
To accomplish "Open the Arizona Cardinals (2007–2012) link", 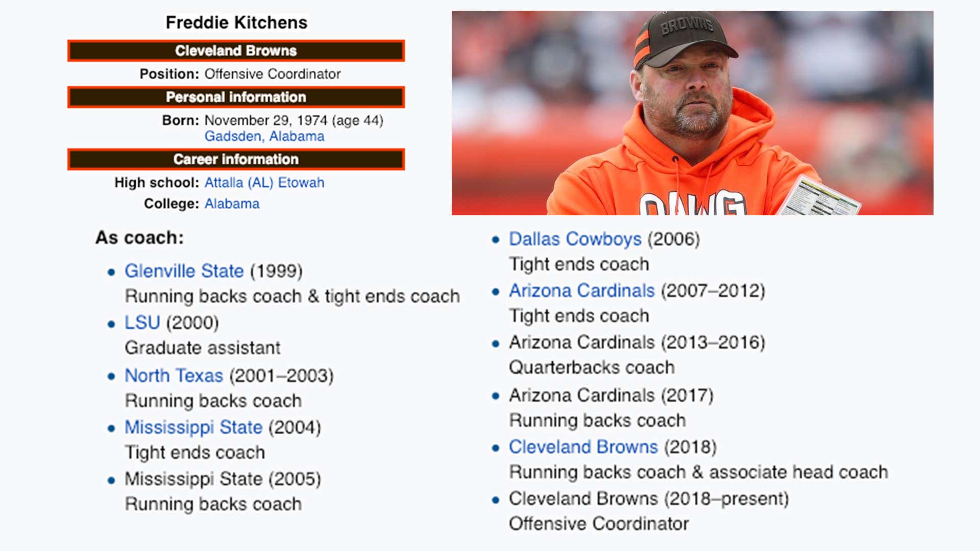I will point(582,291).
